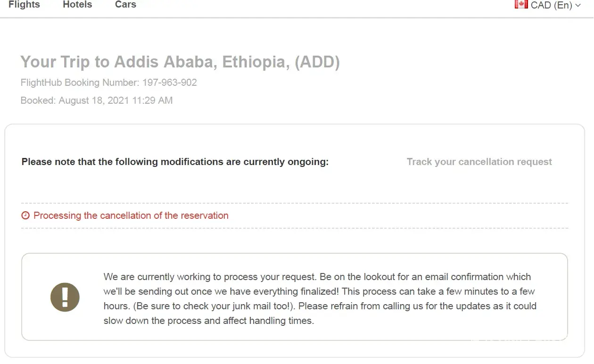This screenshot has height=364, width=594.
Task: Select the Processing the cancellation status text
Action: [131, 215]
